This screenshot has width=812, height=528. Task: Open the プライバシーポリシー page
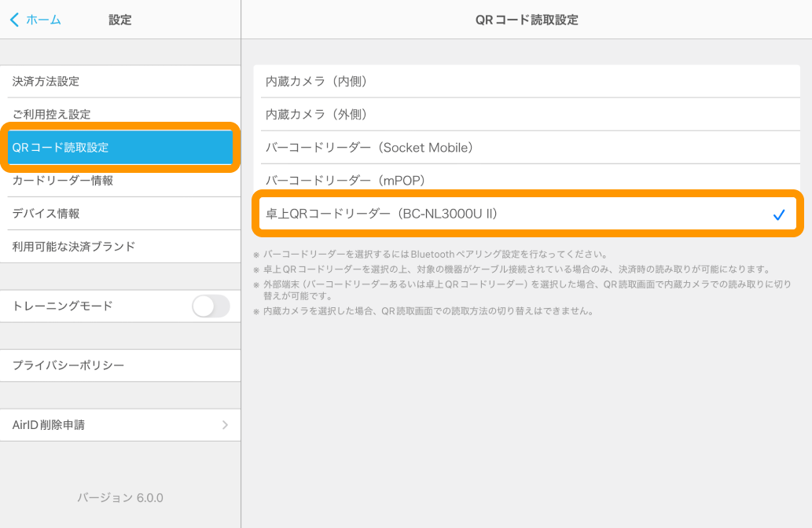68,366
